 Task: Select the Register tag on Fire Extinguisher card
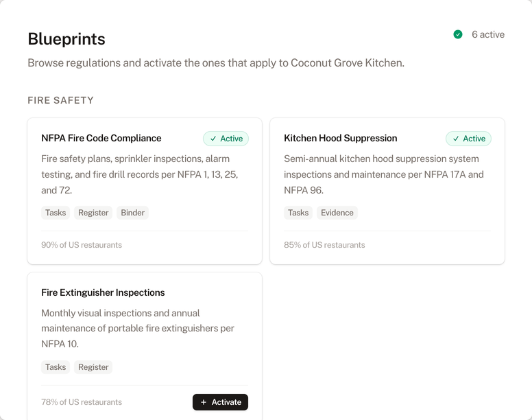(x=93, y=367)
